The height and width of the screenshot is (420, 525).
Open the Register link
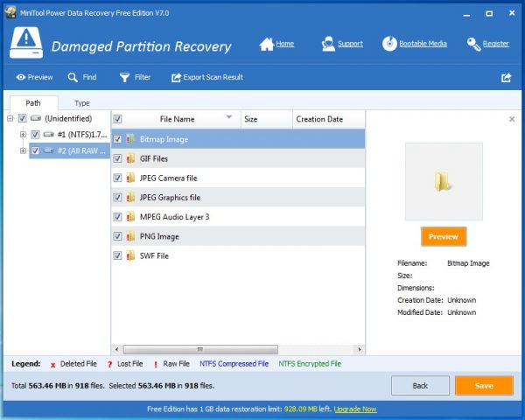click(x=496, y=44)
